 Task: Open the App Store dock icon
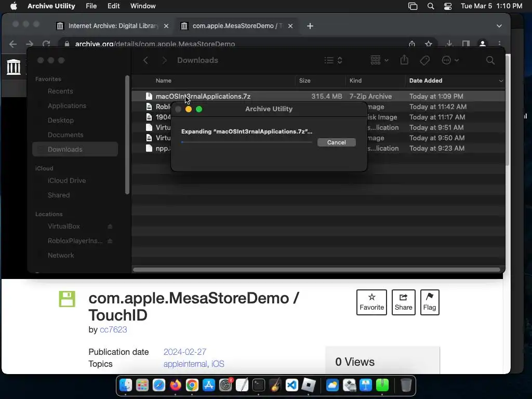point(209,385)
